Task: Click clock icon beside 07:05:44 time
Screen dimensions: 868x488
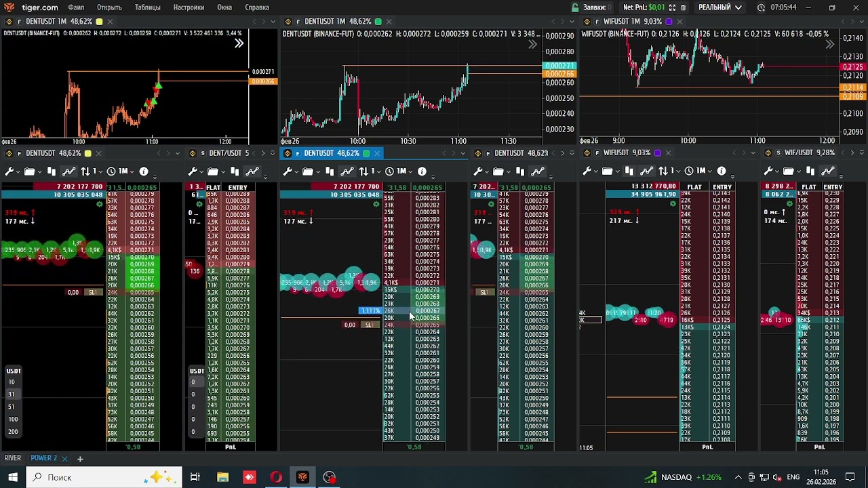Action: tap(761, 7)
